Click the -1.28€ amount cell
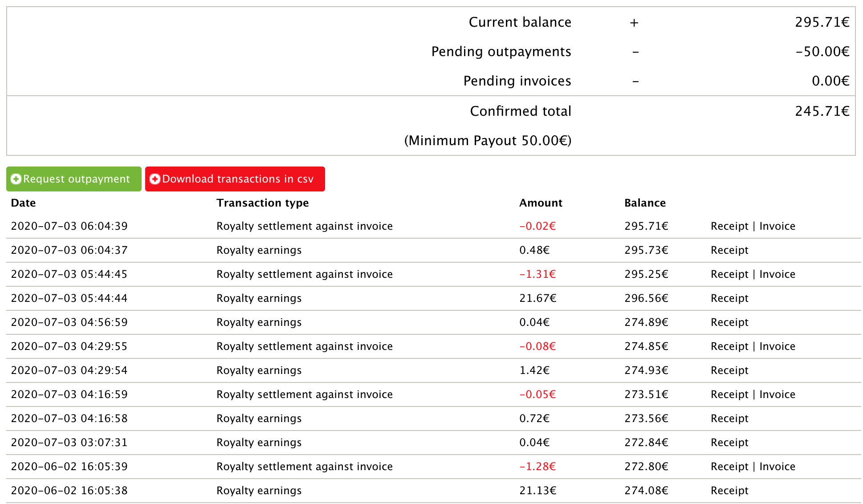The width and height of the screenshot is (863, 504). [x=537, y=467]
